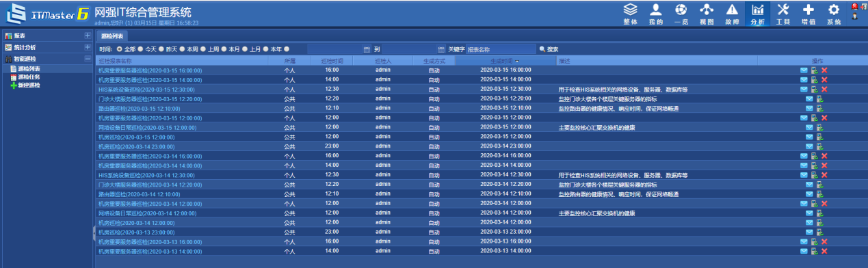Open report link 门诊大楼服务器巡检(2020-03-14 12:20:00)
Screen dimensions: 868x268
pyautogui.click(x=150, y=185)
